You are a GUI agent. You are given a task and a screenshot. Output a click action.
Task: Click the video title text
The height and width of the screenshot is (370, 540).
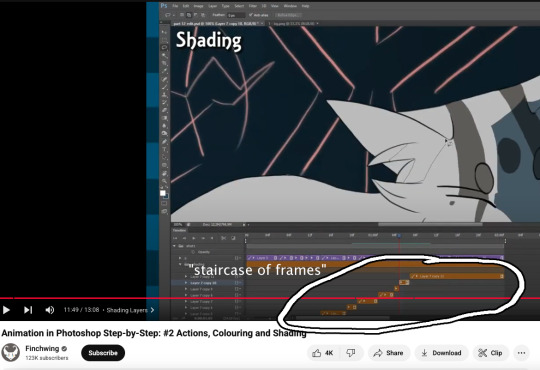point(154,333)
